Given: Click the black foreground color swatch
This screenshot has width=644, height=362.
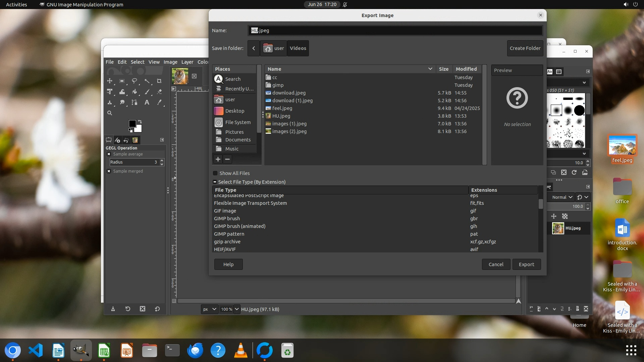Looking at the screenshot, I should coord(132,124).
